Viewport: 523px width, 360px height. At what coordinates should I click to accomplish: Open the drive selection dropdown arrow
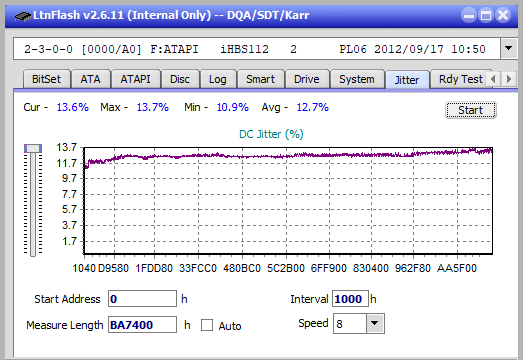point(508,49)
